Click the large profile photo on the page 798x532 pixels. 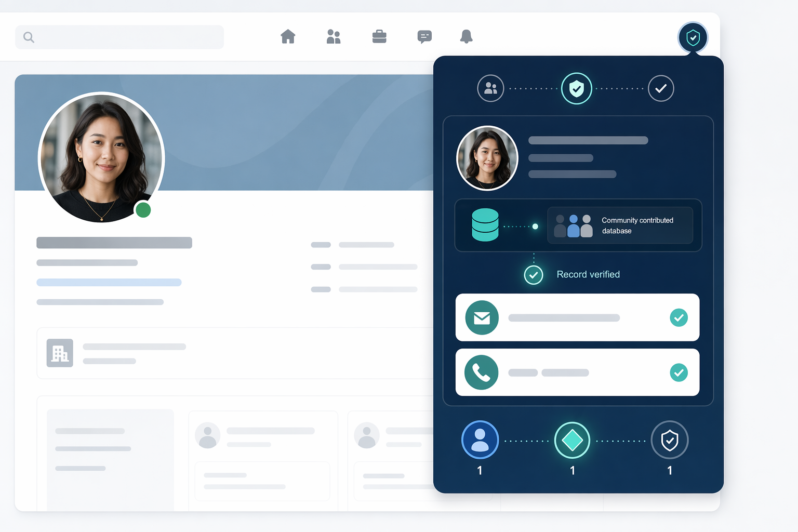(101, 158)
